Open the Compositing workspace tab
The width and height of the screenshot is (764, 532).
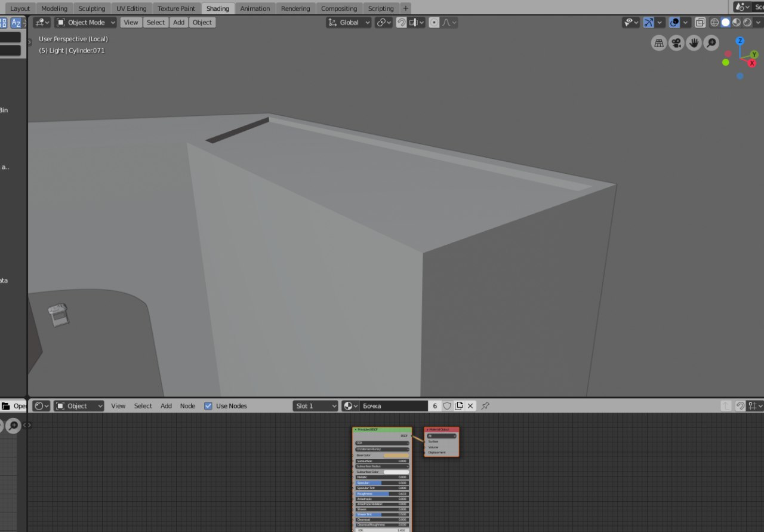coord(339,8)
